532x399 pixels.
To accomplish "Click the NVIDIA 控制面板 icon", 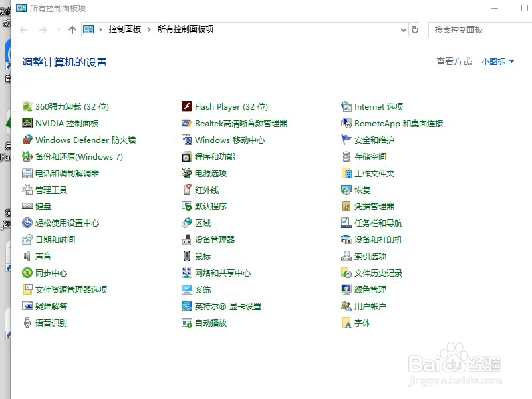I will point(27,123).
